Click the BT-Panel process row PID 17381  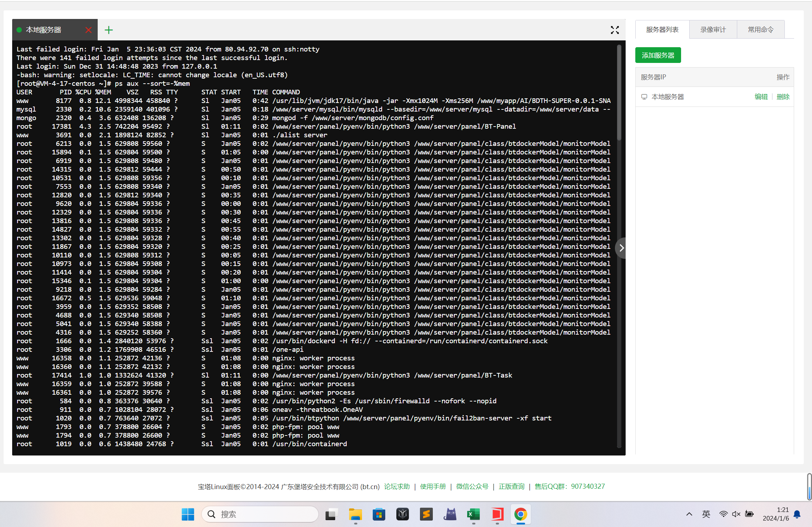266,127
